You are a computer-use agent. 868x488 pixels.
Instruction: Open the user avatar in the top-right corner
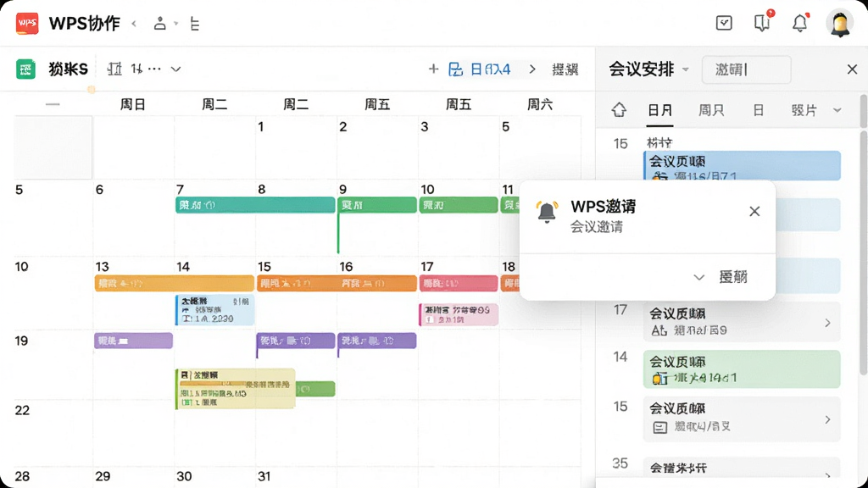tap(840, 23)
